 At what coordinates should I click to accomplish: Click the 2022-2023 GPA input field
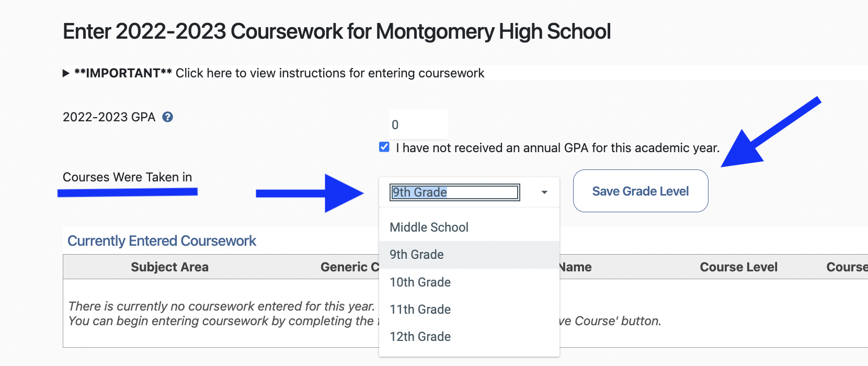[x=418, y=125]
